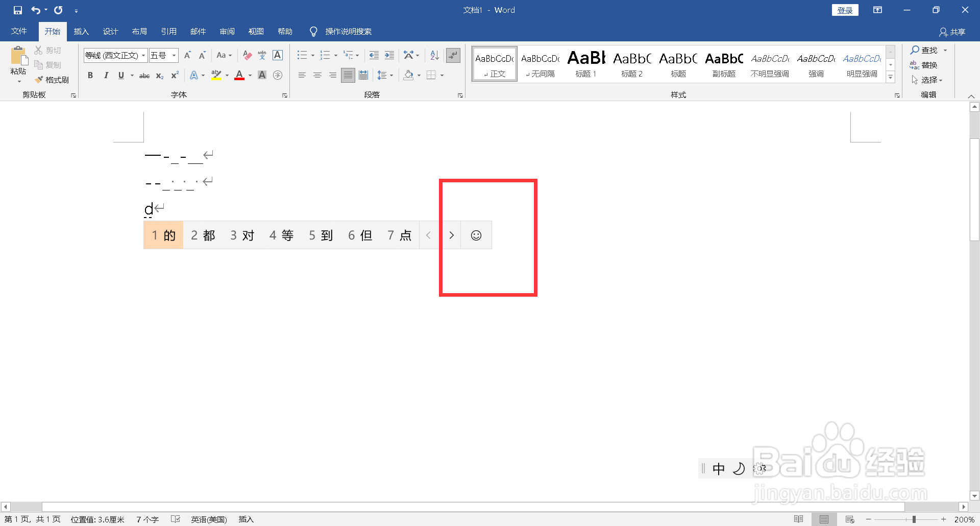The image size is (980, 526).
Task: Open the phonetic guide (wén) icon
Action: tap(262, 55)
